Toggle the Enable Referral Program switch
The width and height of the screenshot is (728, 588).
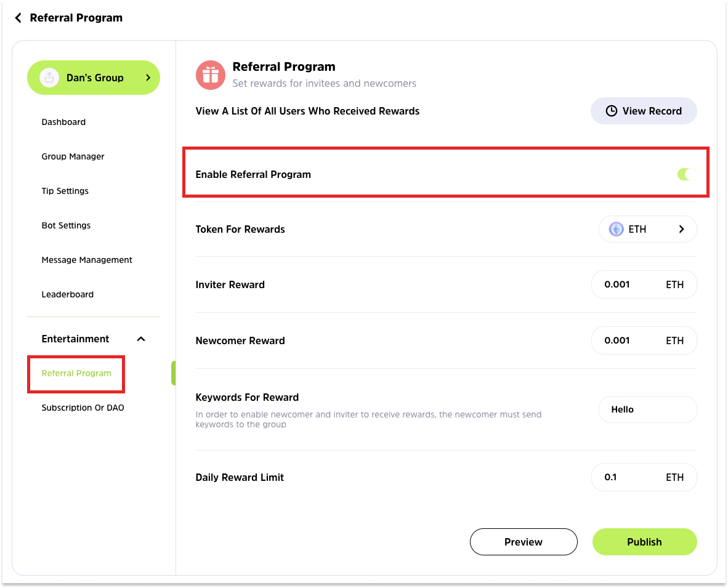click(687, 174)
